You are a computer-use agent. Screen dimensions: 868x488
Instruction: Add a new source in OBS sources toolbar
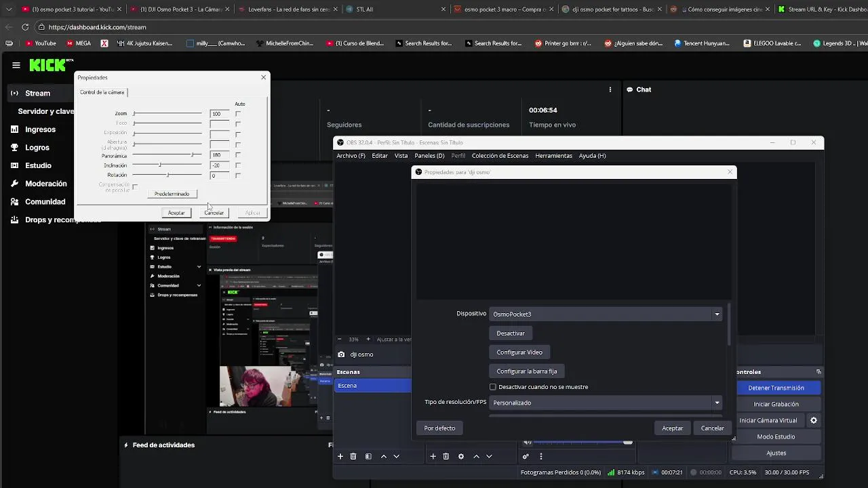click(x=433, y=456)
